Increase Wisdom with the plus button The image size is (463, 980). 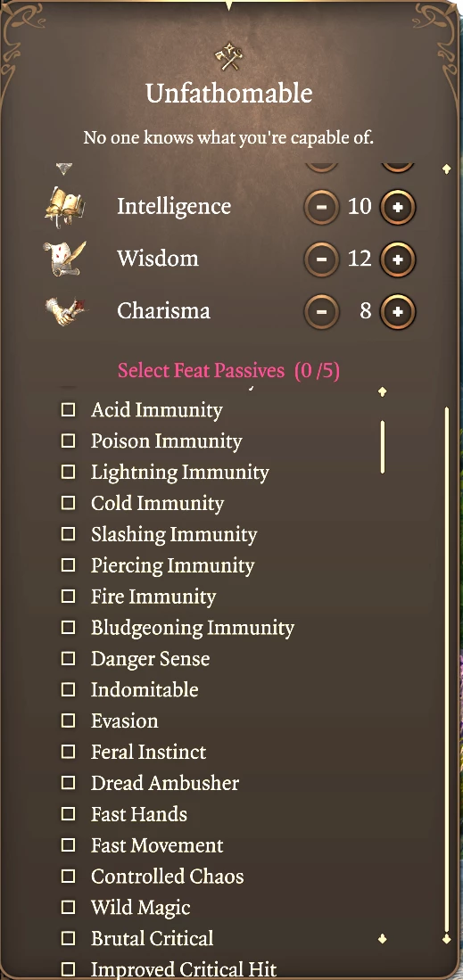(398, 259)
